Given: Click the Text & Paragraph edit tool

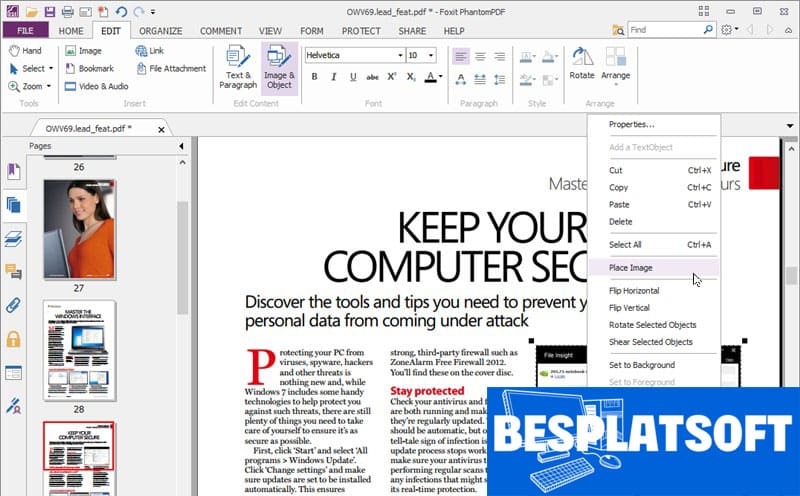Looking at the screenshot, I should pyautogui.click(x=238, y=66).
